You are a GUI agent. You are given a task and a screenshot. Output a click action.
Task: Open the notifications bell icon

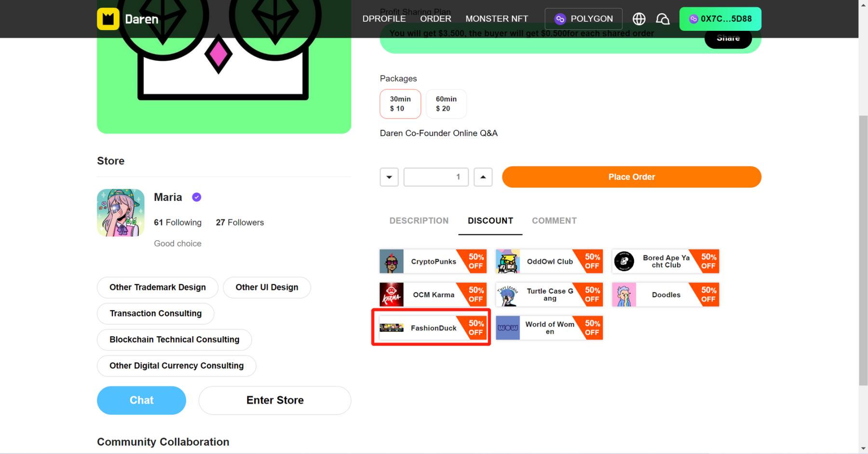click(x=663, y=19)
